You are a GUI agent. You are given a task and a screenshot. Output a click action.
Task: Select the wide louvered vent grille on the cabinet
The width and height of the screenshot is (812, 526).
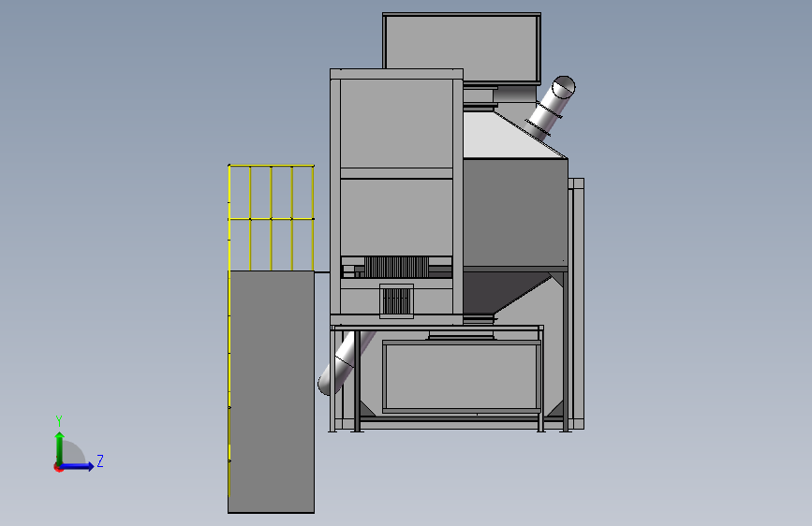pos(397,267)
